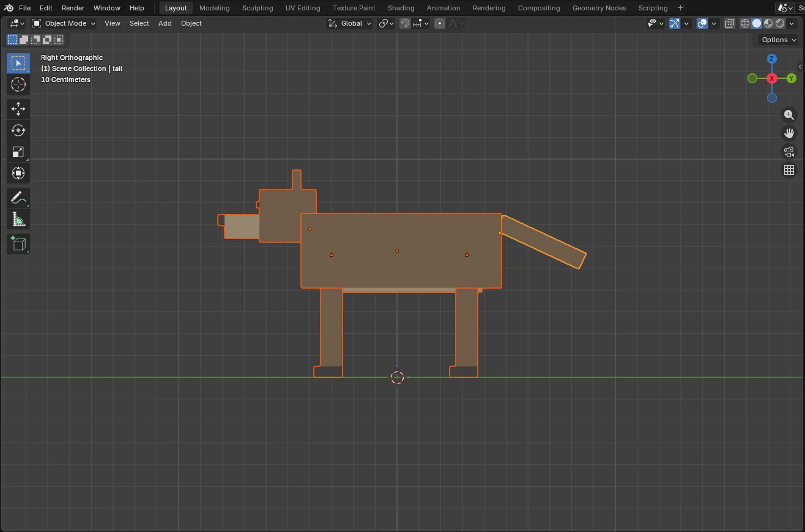Open the Render menu
805x532 pixels.
coord(73,8)
